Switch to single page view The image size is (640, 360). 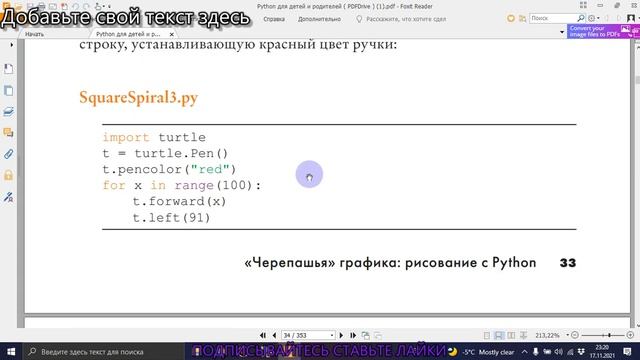coord(487,335)
